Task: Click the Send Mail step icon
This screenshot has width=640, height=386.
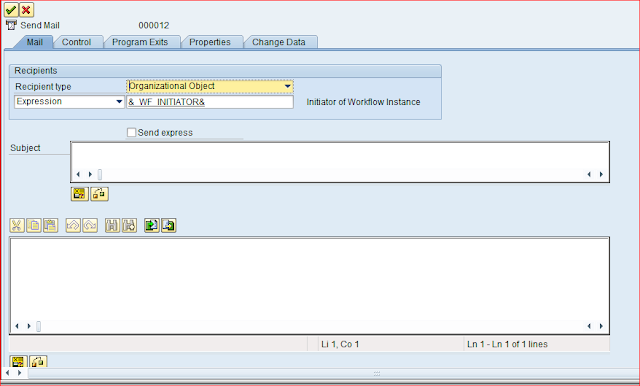Action: coord(11,25)
